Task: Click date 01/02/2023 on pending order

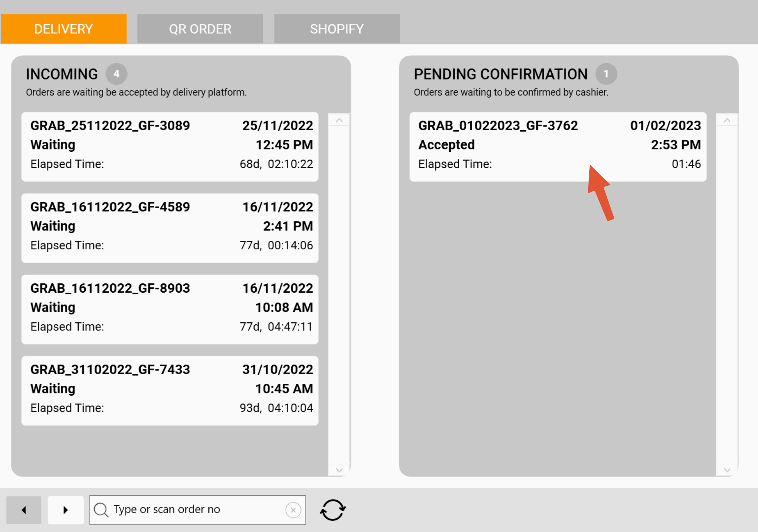Action: pos(665,125)
